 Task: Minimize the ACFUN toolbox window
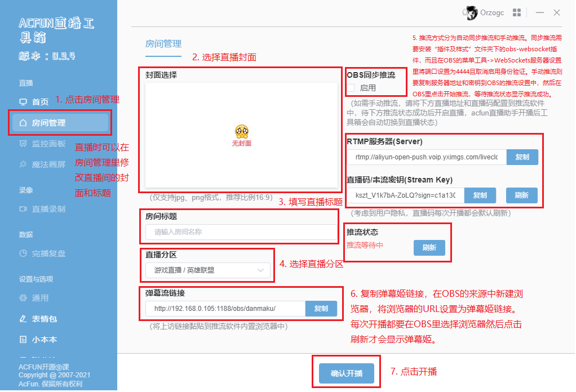click(539, 12)
